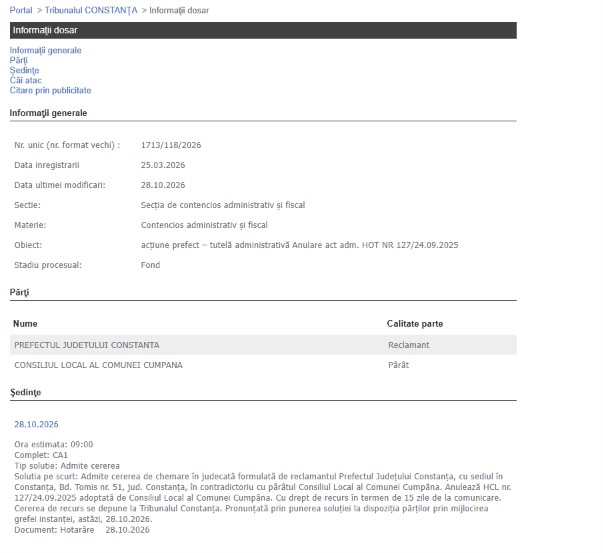Click the Obiect label

(28, 245)
